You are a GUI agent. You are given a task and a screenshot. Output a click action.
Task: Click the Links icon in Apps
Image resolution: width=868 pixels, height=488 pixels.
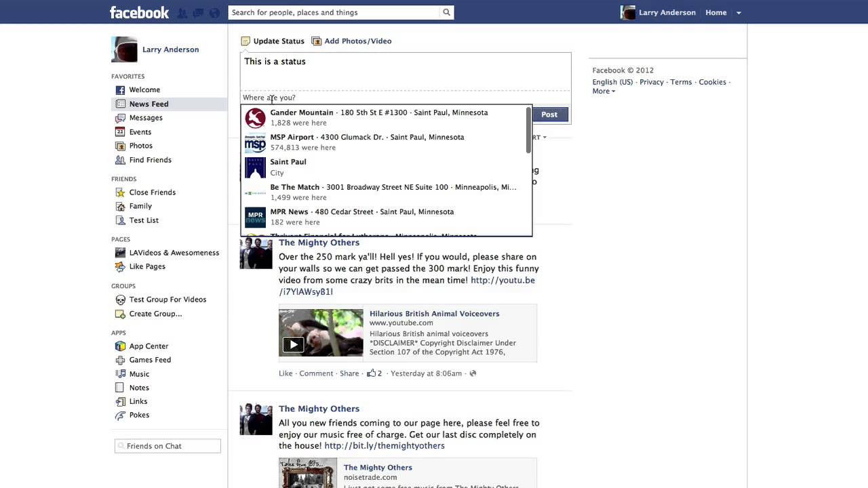tap(120, 401)
